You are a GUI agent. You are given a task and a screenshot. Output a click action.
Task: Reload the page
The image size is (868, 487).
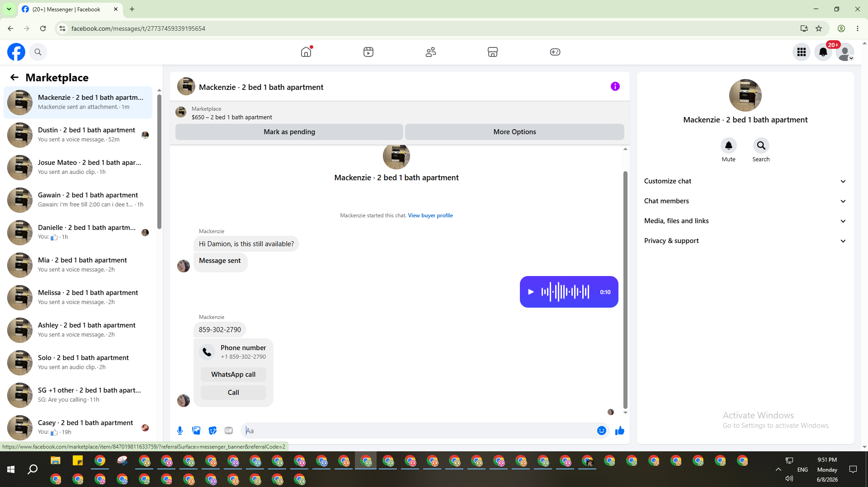(x=43, y=28)
